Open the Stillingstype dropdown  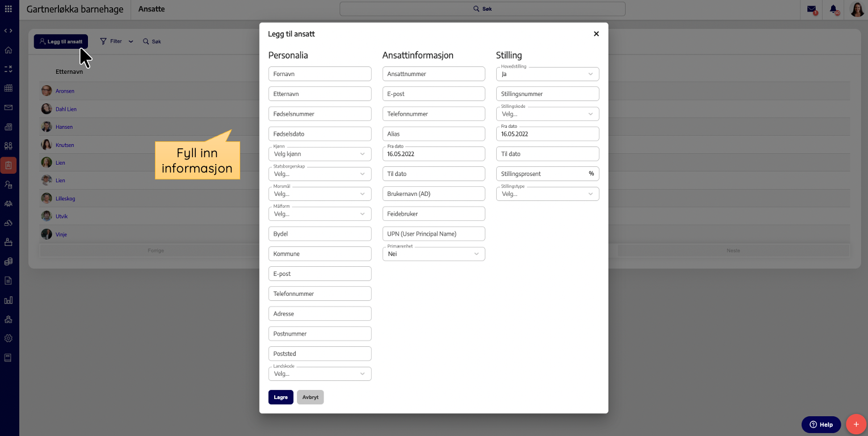[547, 194]
